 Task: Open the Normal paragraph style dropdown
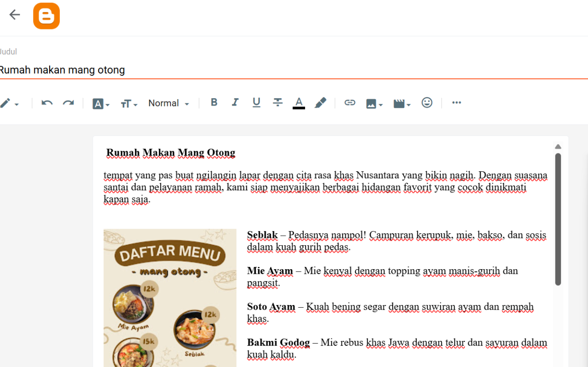pyautogui.click(x=169, y=103)
